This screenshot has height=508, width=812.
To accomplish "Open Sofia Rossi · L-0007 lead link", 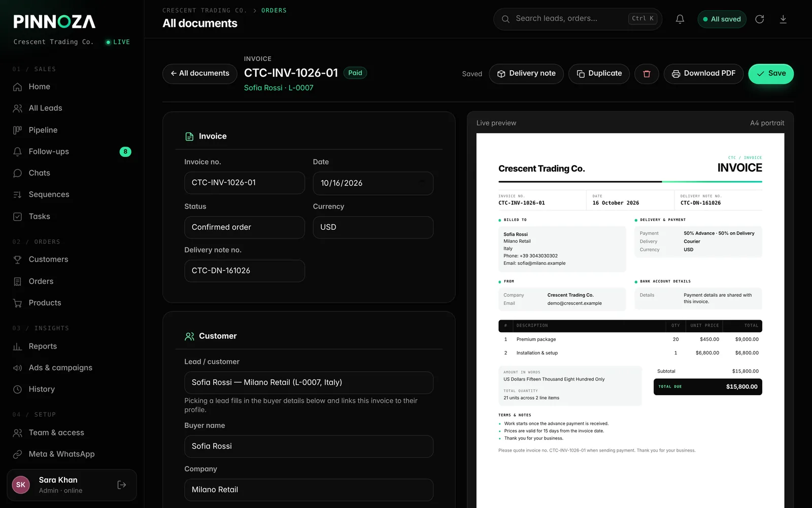I will [279, 88].
